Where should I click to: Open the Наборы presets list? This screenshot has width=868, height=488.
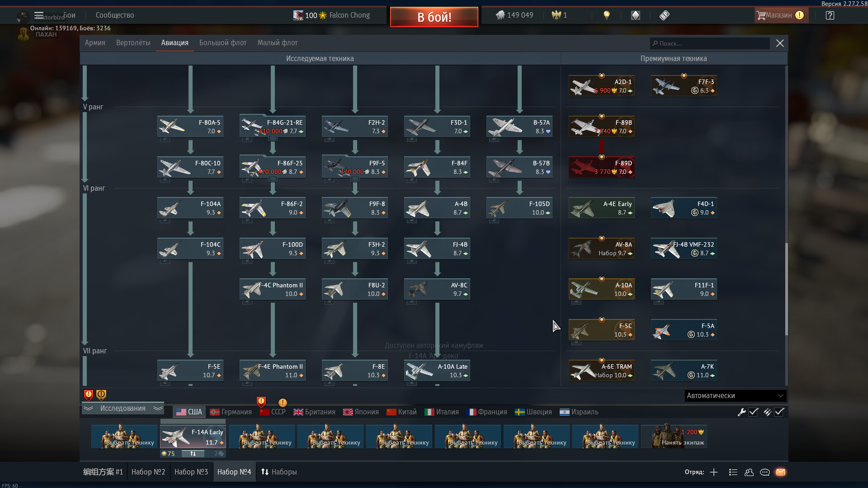tap(279, 472)
